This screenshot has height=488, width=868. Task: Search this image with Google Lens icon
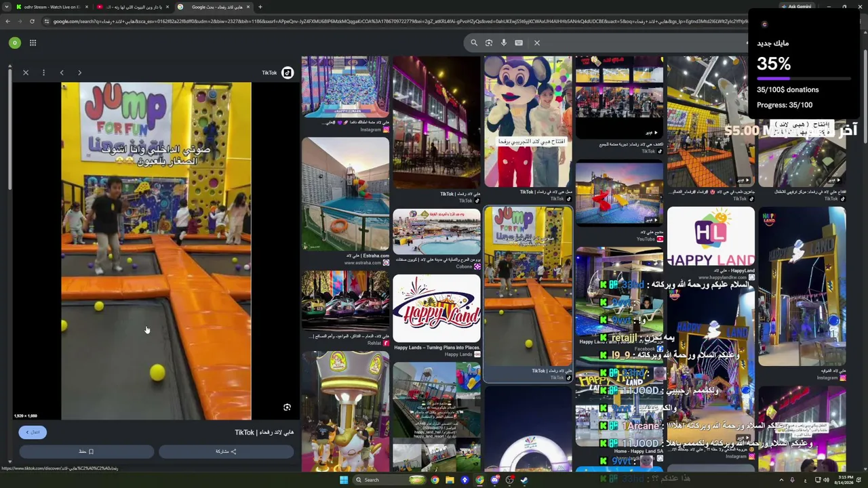coord(287,407)
